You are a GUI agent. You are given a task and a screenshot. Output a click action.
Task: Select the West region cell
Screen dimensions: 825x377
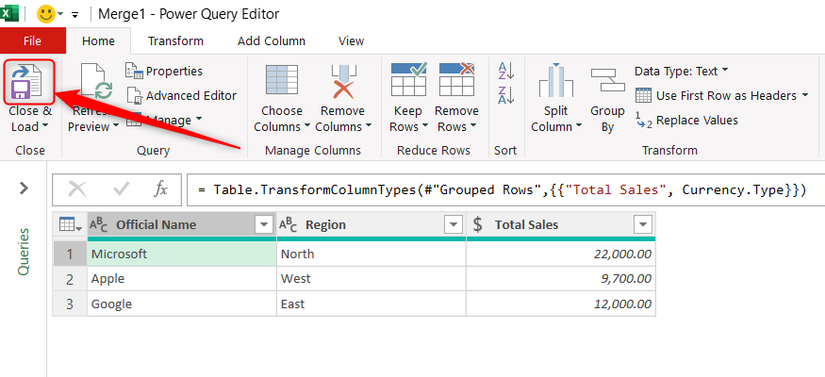click(371, 279)
